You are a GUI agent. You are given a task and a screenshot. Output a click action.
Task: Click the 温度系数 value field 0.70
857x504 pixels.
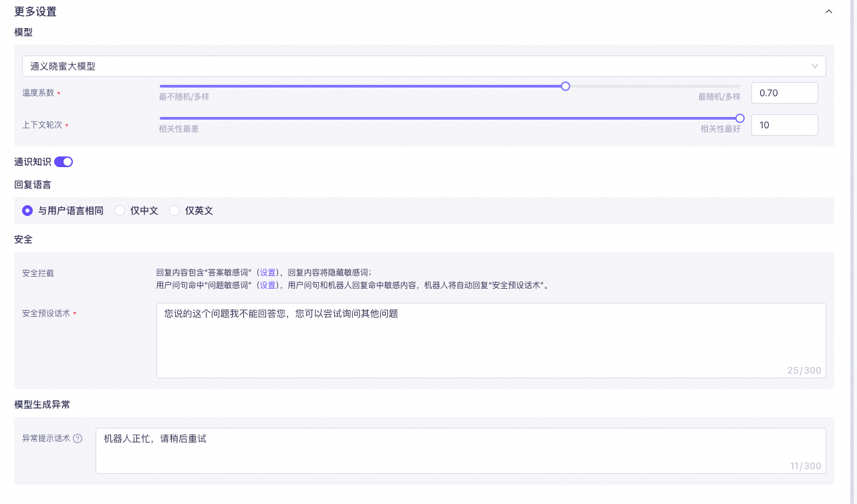(785, 93)
